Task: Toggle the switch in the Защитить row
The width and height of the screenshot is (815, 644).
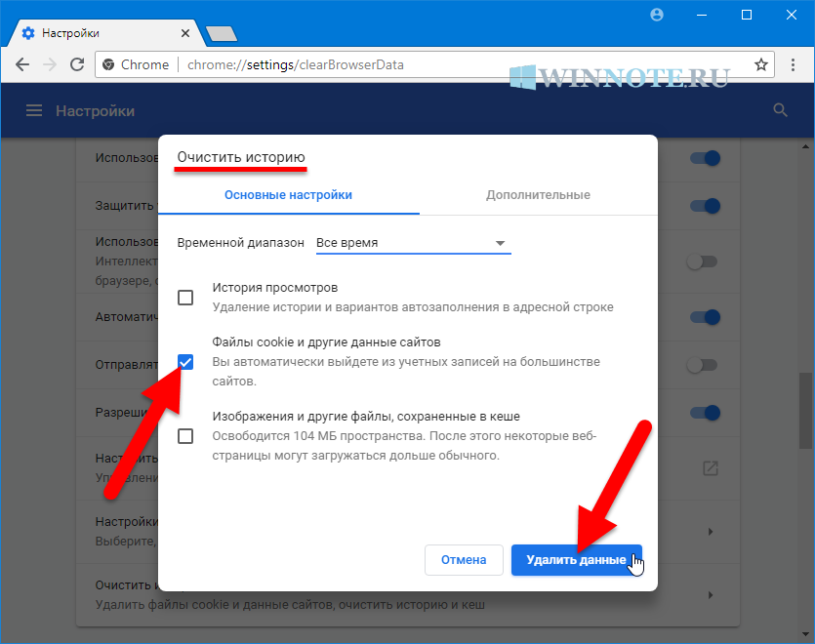Action: click(x=706, y=206)
